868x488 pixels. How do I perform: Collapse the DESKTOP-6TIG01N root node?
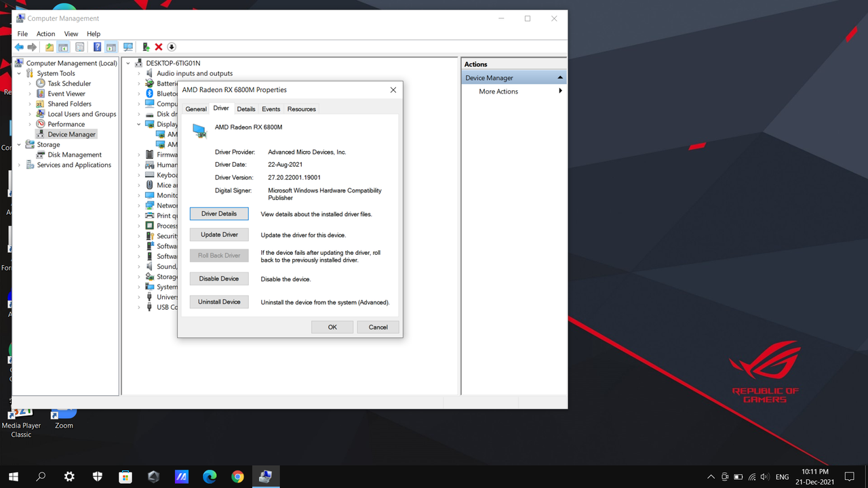(128, 63)
